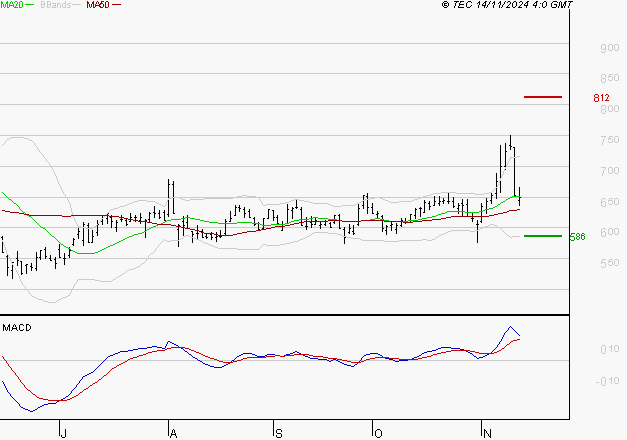Click the A month marker on time axis
The height and width of the screenshot is (440, 627).
(171, 433)
